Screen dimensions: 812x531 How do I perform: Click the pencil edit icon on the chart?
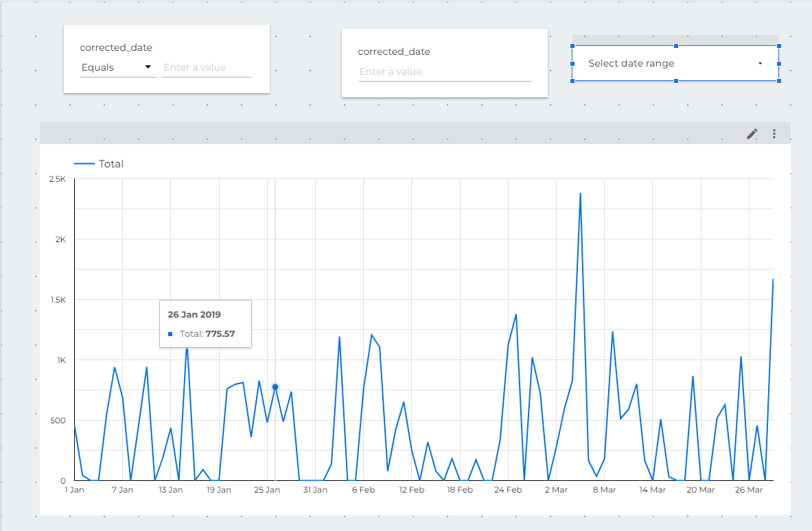[752, 134]
